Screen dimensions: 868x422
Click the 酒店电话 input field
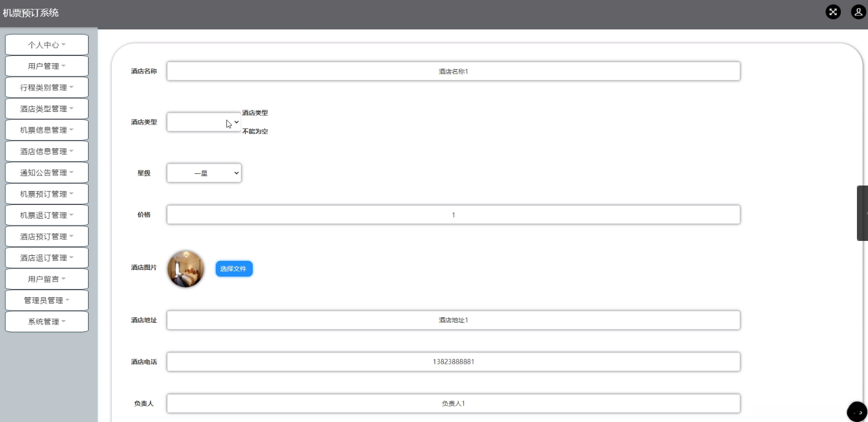tap(453, 362)
